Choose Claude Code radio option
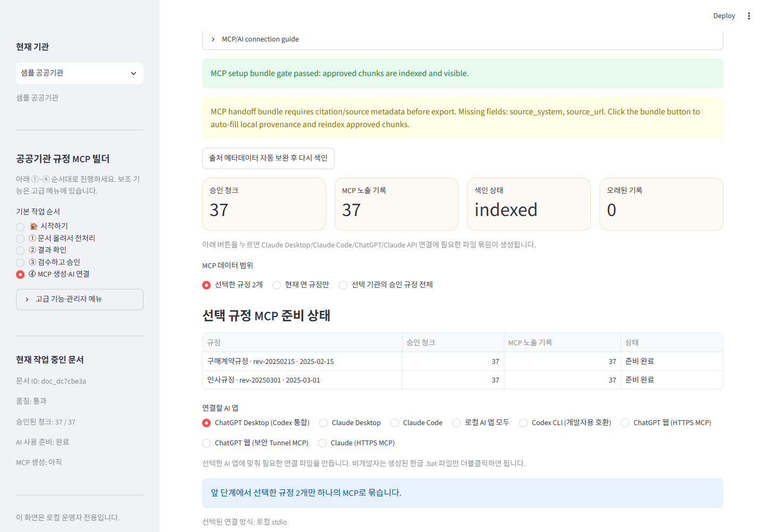The height and width of the screenshot is (532, 766). click(x=417, y=423)
